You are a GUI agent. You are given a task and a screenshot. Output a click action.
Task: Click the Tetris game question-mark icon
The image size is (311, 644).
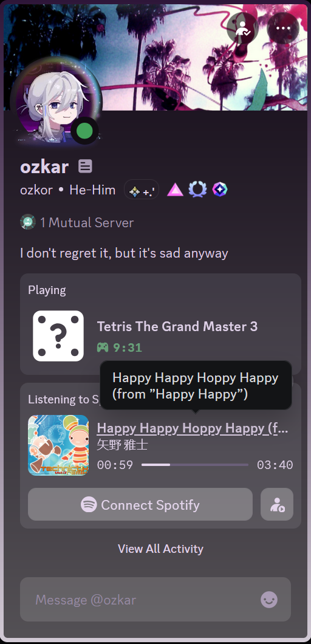[58, 336]
